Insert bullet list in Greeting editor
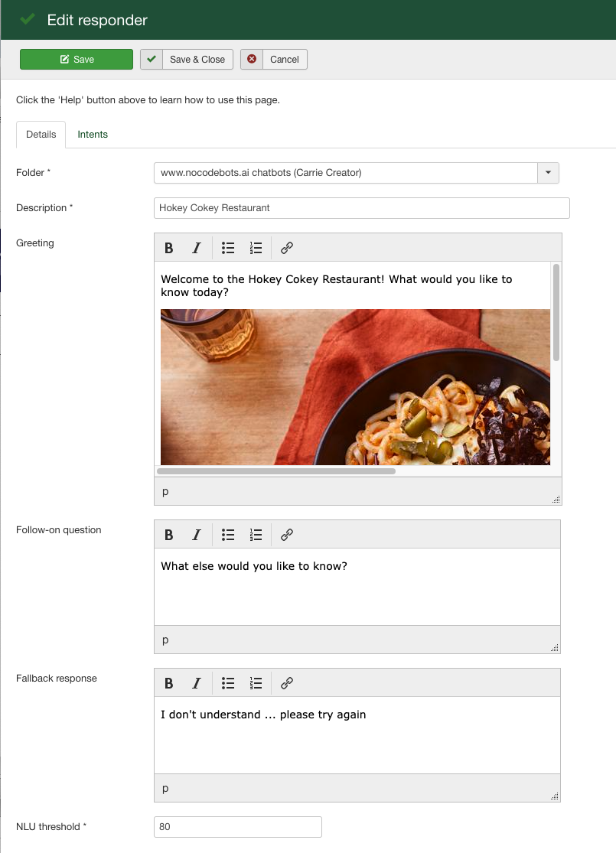 [228, 248]
